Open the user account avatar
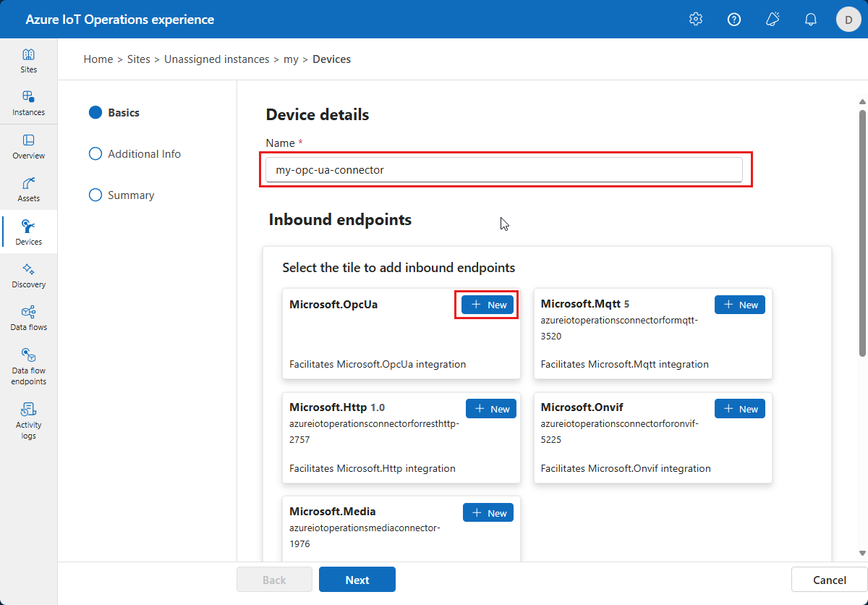Viewport: 868px width, 605px height. pos(848,20)
